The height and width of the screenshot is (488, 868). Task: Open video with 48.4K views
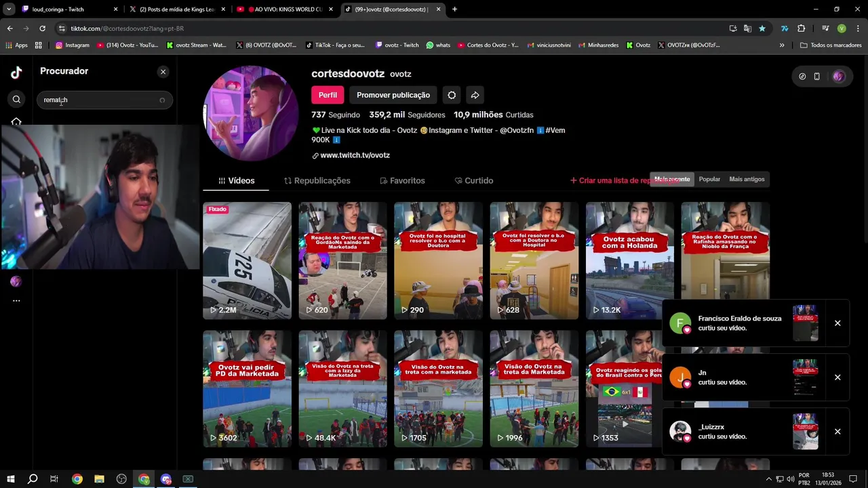(342, 388)
